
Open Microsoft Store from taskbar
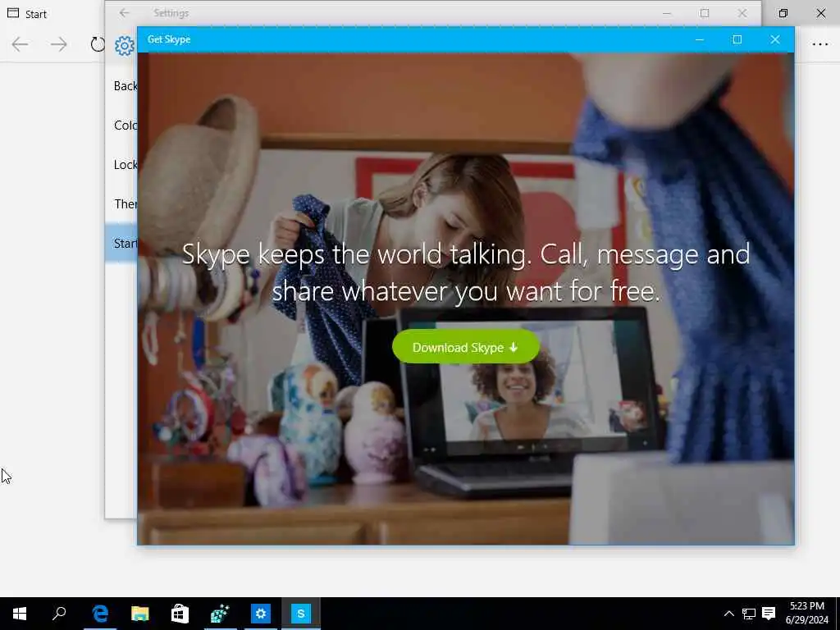180,614
